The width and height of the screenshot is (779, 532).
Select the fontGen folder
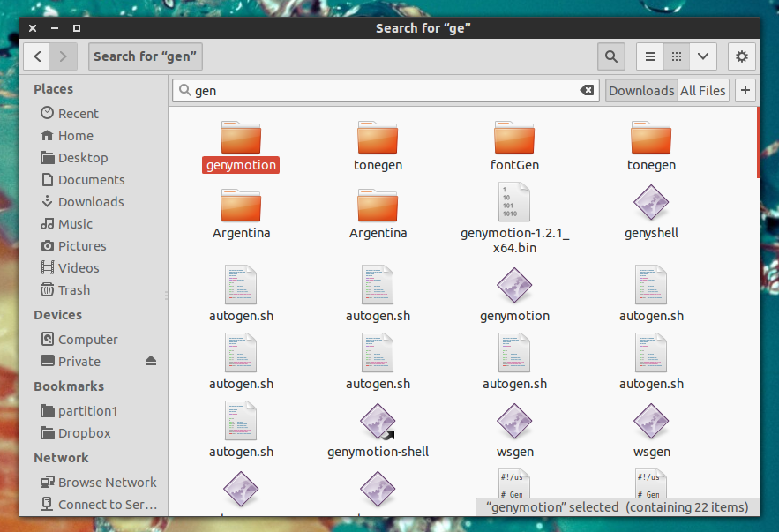[x=514, y=146]
